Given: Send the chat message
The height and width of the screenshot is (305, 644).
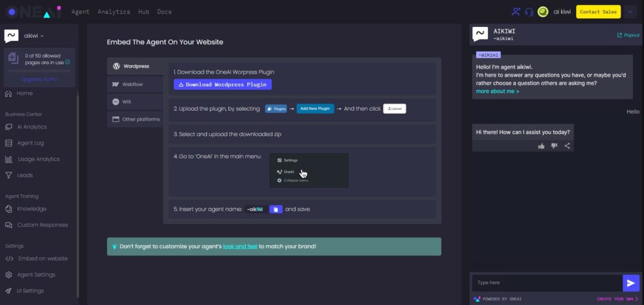Looking at the screenshot, I should [x=631, y=283].
